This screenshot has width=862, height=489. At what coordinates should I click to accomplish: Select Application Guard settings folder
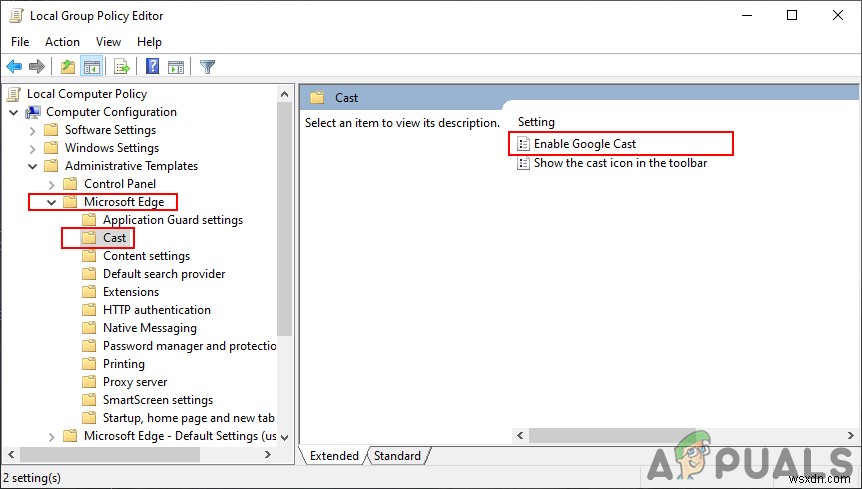pyautogui.click(x=173, y=220)
